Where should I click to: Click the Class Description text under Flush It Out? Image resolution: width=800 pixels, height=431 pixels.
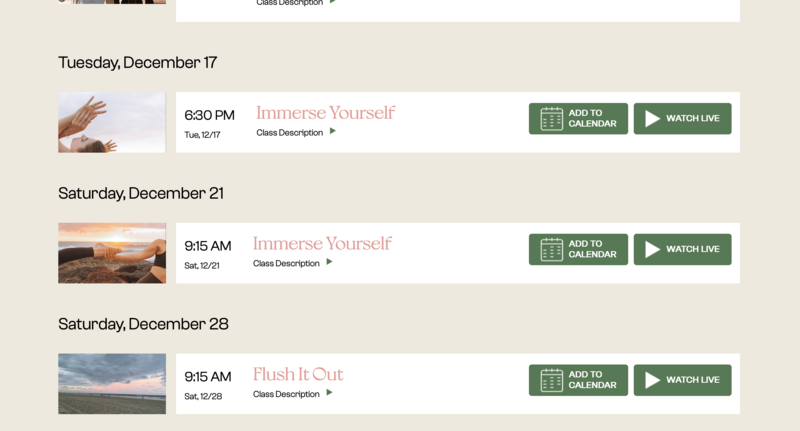point(286,394)
